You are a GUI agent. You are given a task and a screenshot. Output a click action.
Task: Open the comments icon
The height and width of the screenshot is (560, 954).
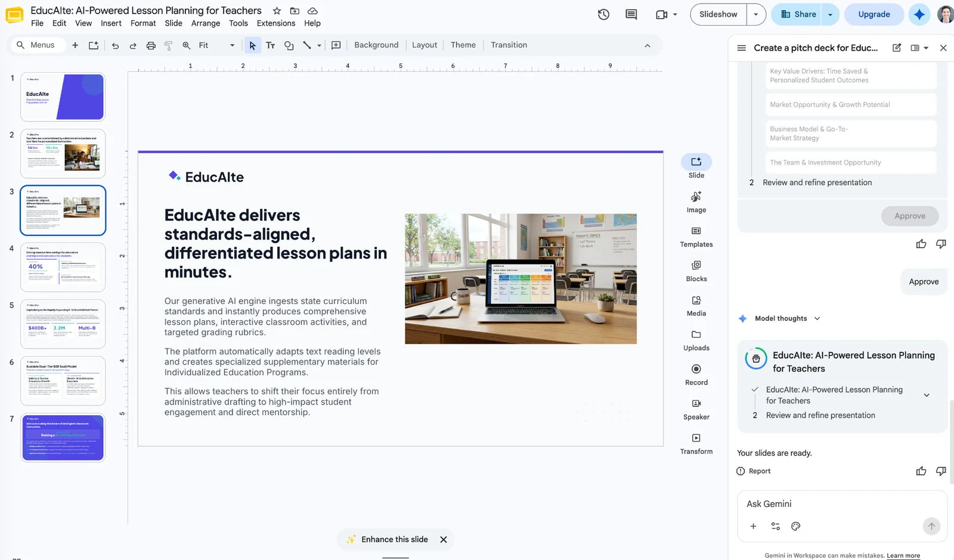point(631,14)
